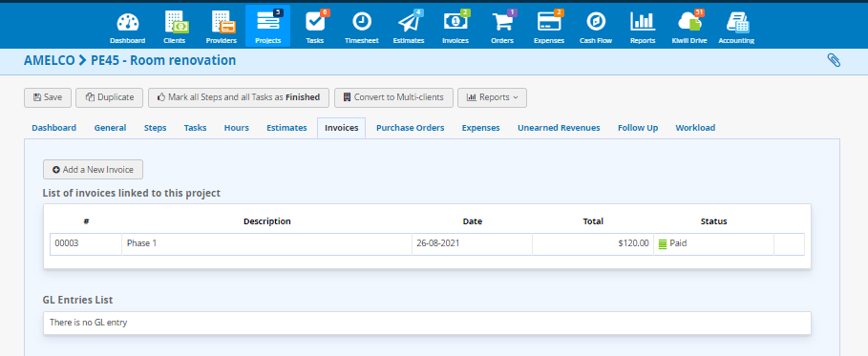Expand the Reports dropdown button
This screenshot has height=356, width=868.
coord(492,97)
